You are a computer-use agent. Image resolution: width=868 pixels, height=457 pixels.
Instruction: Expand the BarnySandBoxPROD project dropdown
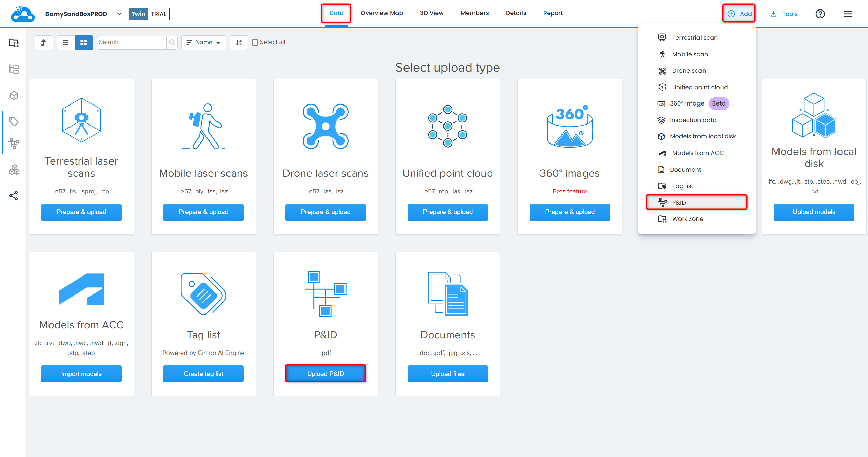point(119,14)
